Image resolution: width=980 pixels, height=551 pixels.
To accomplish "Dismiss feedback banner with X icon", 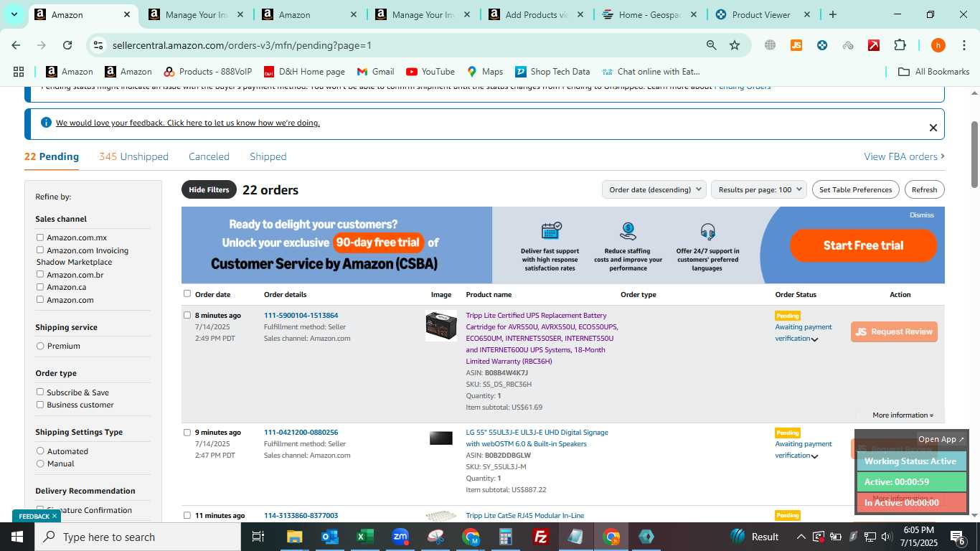I will coord(933,128).
